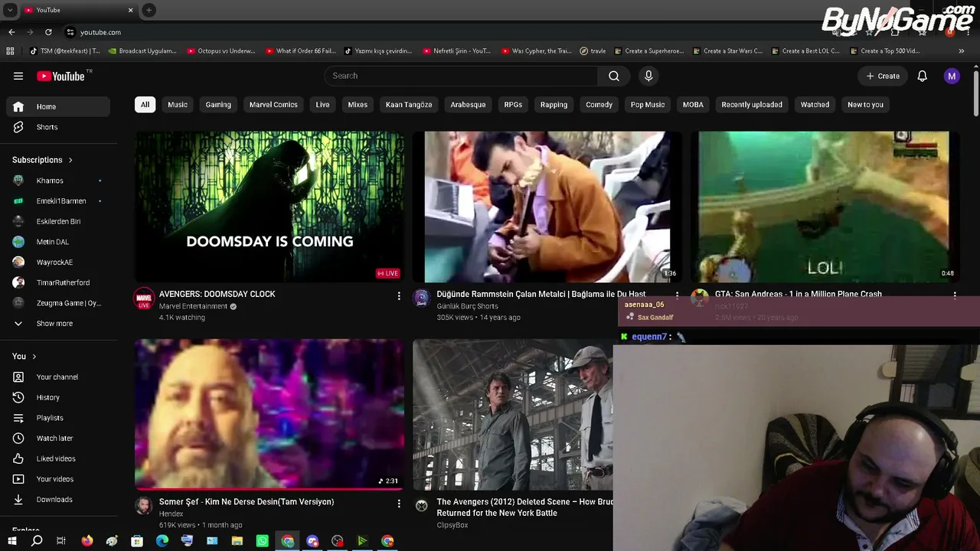Viewport: 980px width, 551px height.
Task: Open the YouTube guide hamburger menu
Action: point(18,76)
